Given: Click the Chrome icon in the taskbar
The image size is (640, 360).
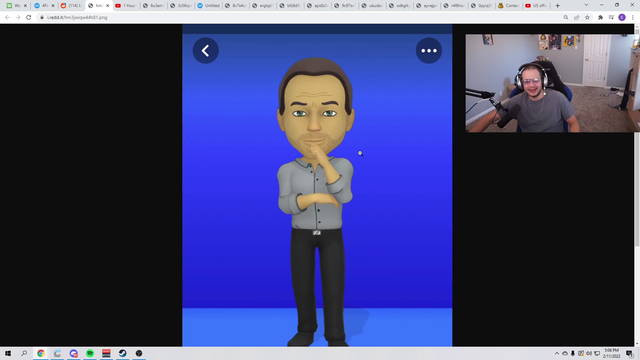Looking at the screenshot, I should tap(41, 353).
